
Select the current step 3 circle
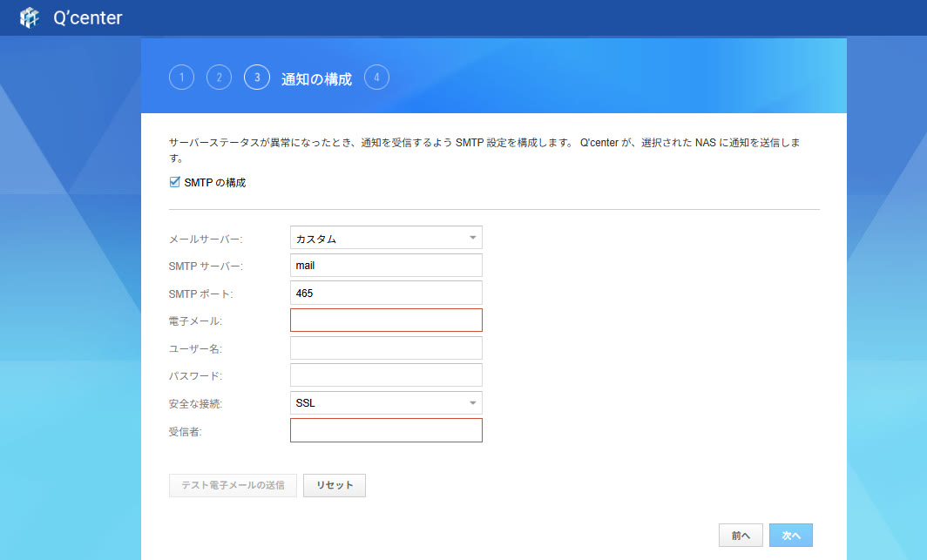coord(257,78)
